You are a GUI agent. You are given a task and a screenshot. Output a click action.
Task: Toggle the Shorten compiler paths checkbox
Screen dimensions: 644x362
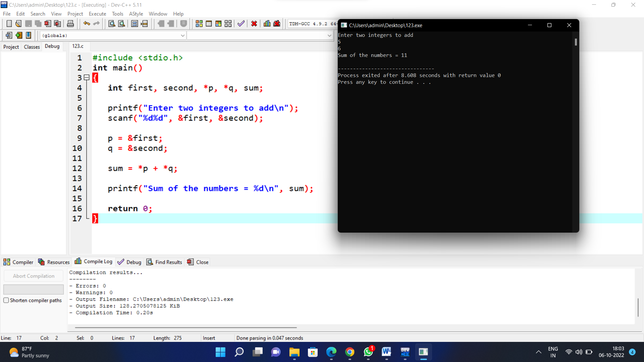pyautogui.click(x=6, y=300)
